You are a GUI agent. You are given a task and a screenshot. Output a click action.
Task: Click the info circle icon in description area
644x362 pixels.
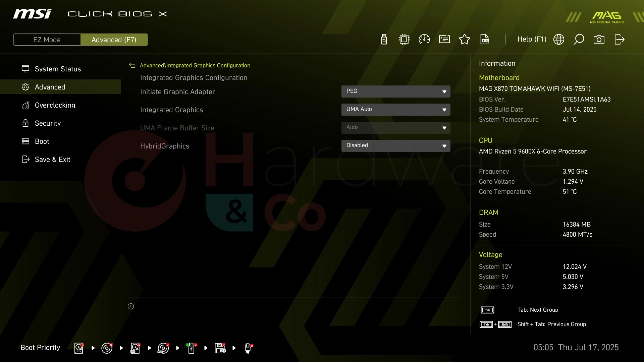131,306
